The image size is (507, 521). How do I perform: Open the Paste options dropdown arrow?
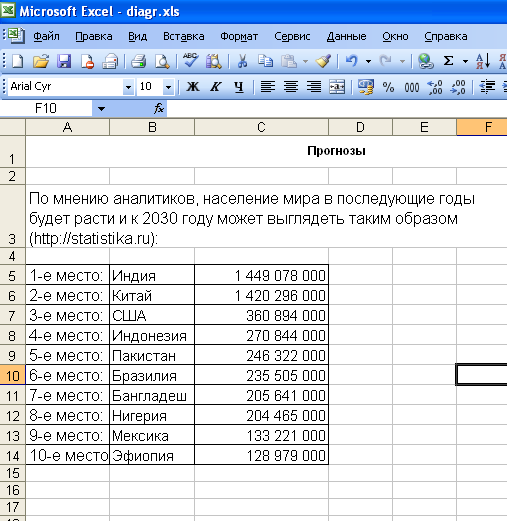point(305,61)
